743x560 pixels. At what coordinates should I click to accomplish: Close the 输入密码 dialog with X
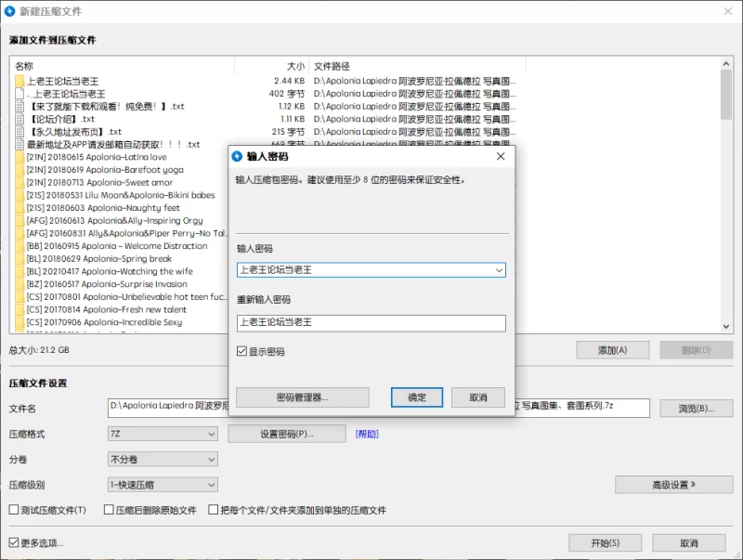[501, 156]
